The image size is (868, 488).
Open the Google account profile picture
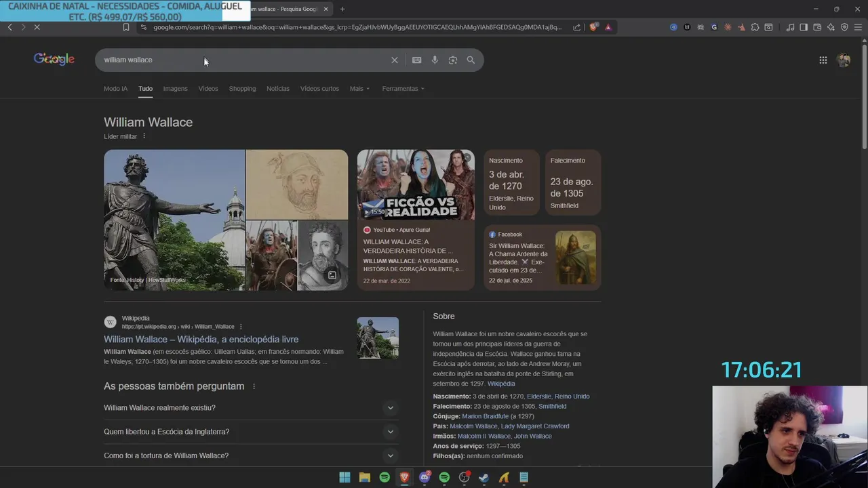click(844, 60)
